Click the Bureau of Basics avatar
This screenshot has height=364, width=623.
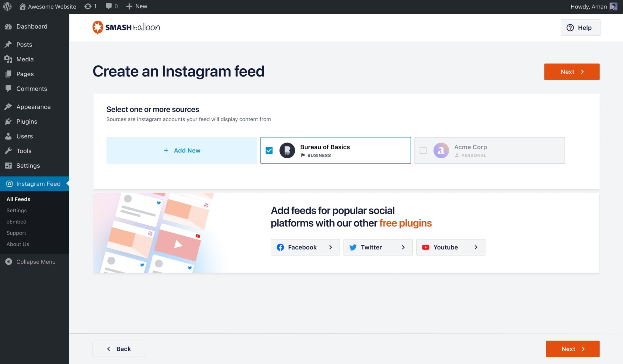click(x=287, y=150)
